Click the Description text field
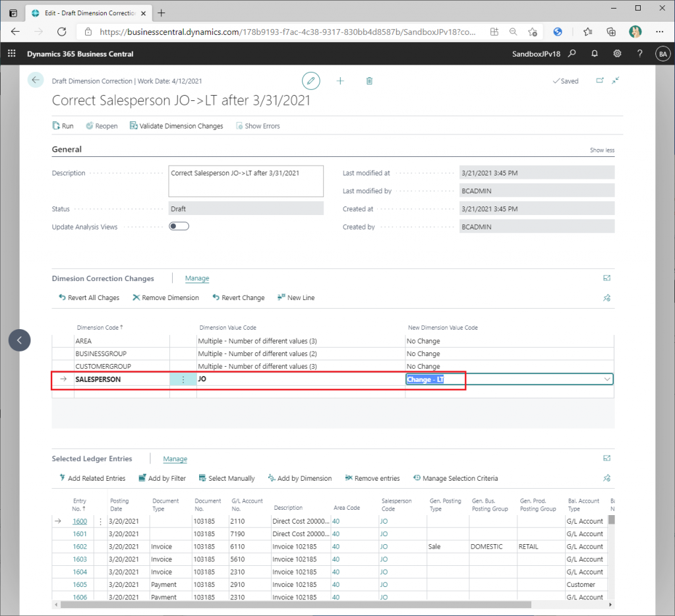The height and width of the screenshot is (616, 675). click(245, 181)
